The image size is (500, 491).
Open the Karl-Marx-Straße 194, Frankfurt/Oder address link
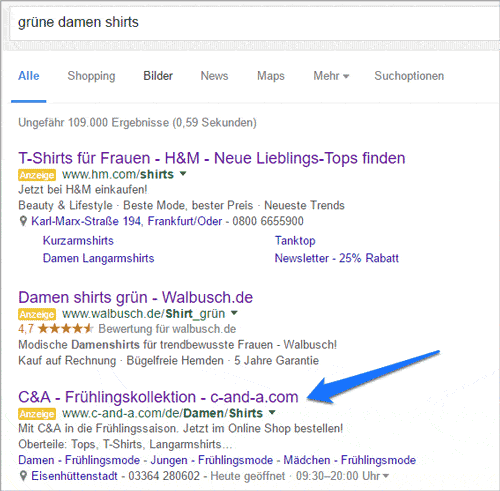(127, 221)
